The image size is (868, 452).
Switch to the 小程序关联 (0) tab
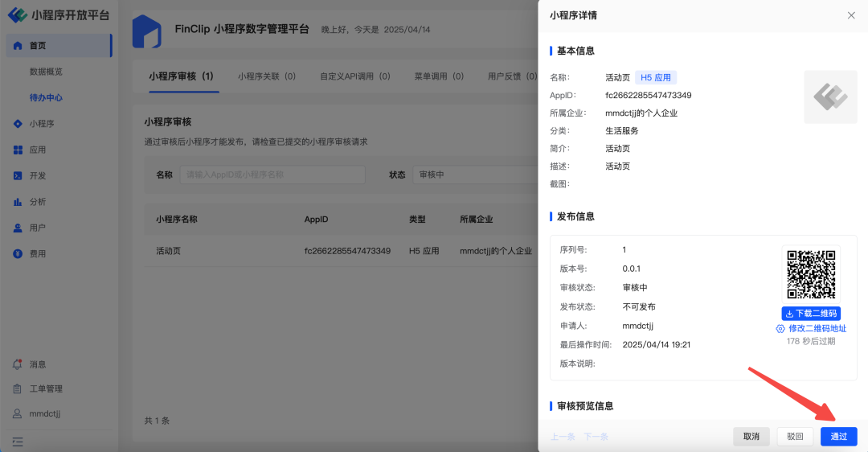click(267, 76)
